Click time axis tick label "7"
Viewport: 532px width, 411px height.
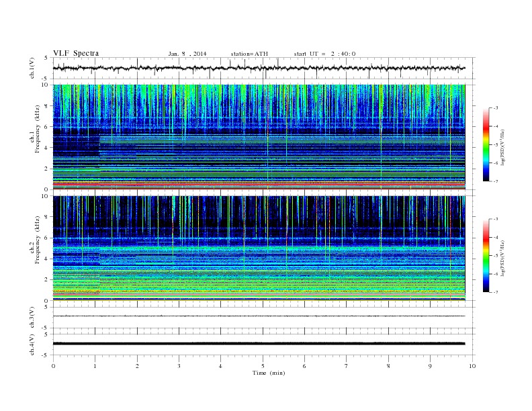(347, 366)
